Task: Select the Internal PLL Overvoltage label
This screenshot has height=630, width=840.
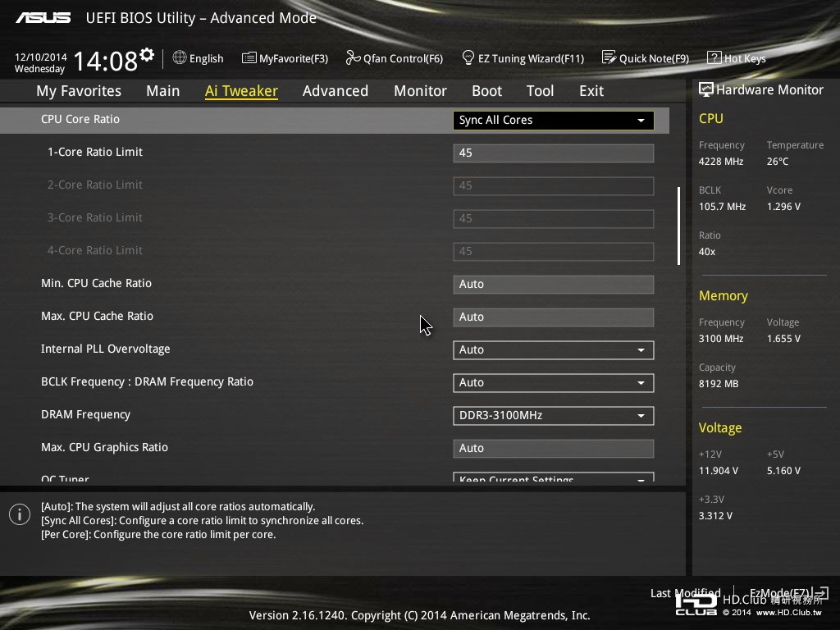Action: pyautogui.click(x=106, y=349)
